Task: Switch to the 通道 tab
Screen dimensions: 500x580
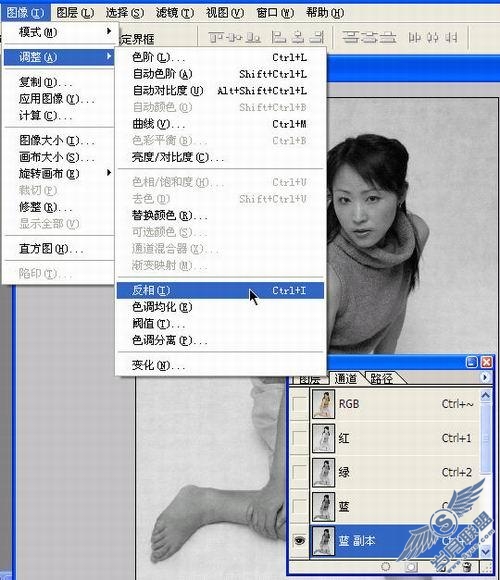Action: tap(346, 378)
